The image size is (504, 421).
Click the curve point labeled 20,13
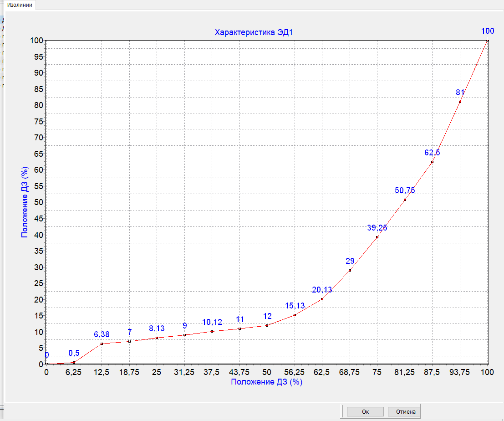point(322,299)
